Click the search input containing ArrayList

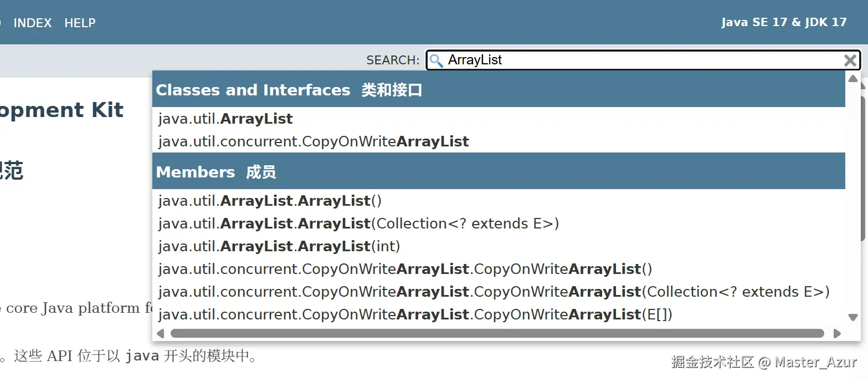click(637, 60)
